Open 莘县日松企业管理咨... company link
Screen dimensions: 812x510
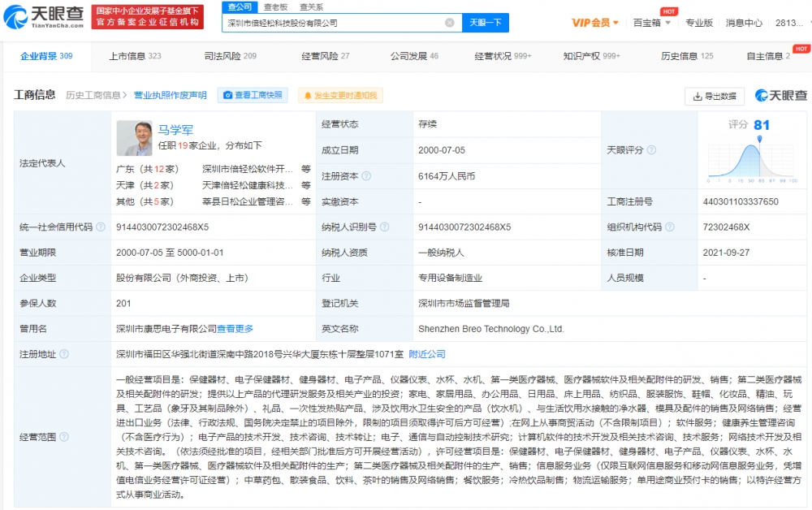click(x=247, y=201)
